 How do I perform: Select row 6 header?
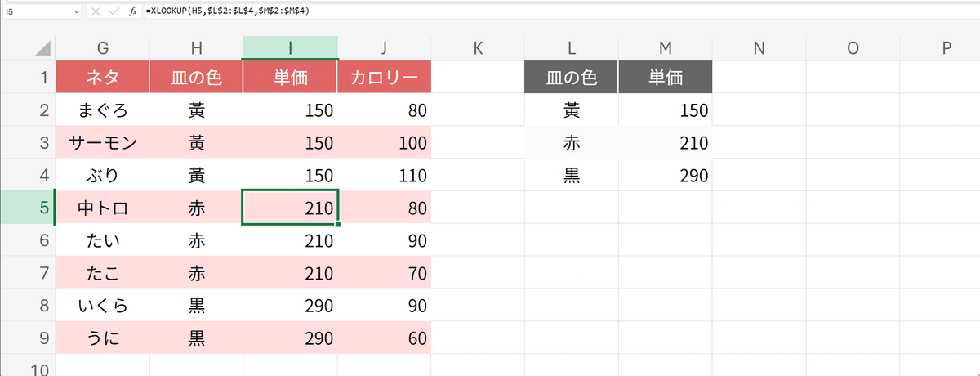27,241
